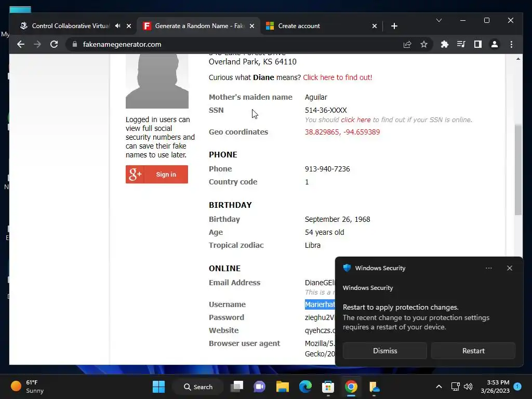
Task: Click the SSN value 514-36-XXXX
Action: point(326,110)
